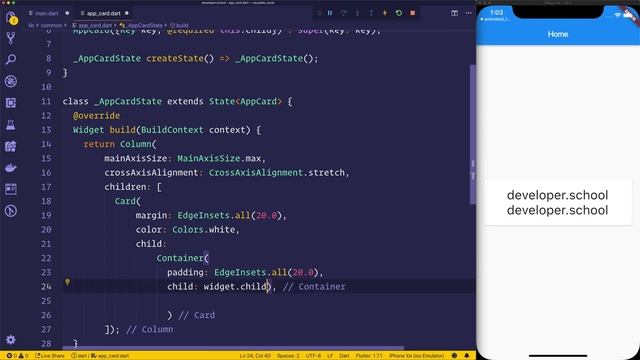Open errors and warnings count in status bar
640x360 pixels.
coord(17,356)
